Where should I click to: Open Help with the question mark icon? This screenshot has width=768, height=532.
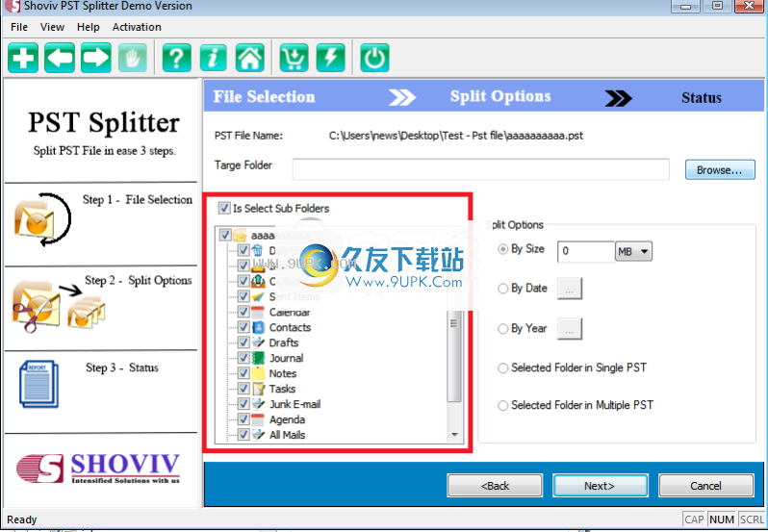point(177,58)
